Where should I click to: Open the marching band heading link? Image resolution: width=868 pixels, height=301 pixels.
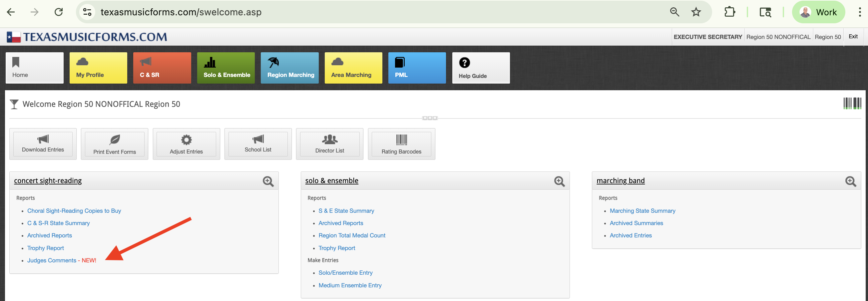click(x=621, y=181)
